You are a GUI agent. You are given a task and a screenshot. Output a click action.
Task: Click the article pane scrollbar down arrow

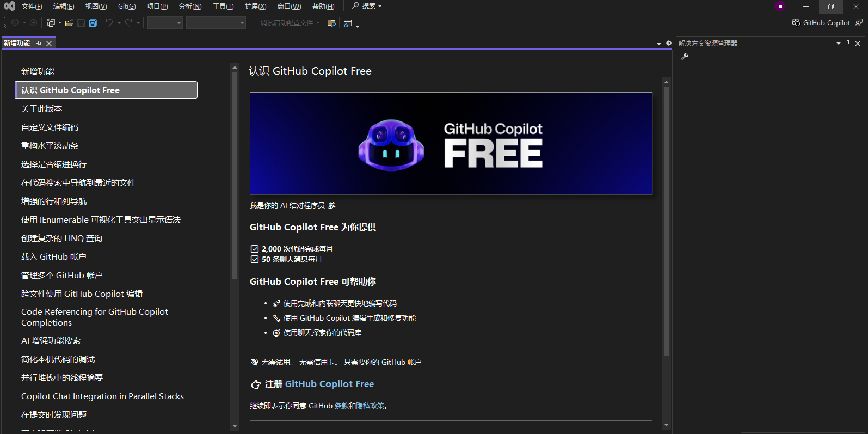(x=666, y=425)
